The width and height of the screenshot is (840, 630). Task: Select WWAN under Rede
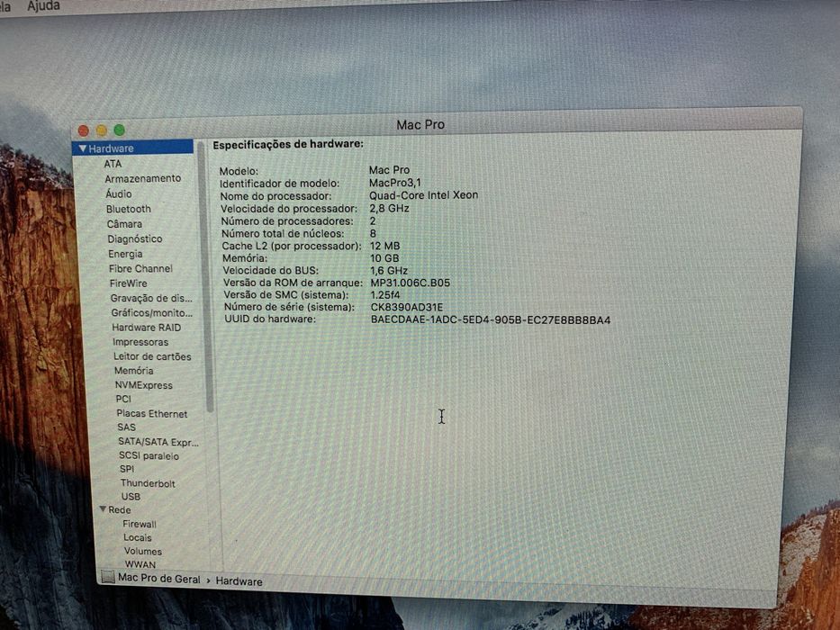140,564
